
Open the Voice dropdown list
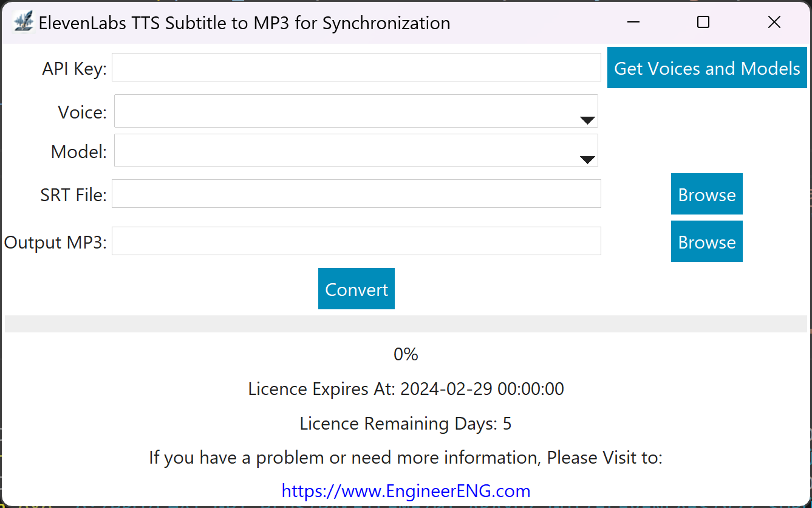click(x=356, y=111)
